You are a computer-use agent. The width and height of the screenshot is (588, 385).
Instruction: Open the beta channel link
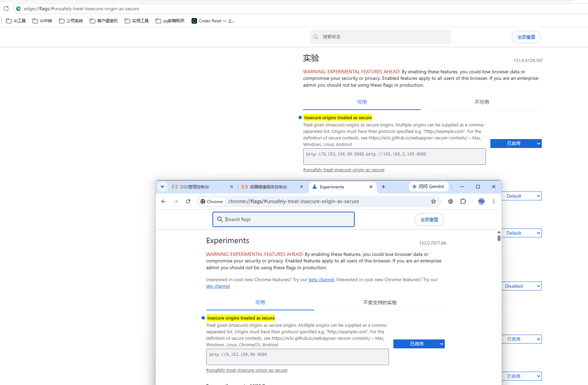point(321,280)
